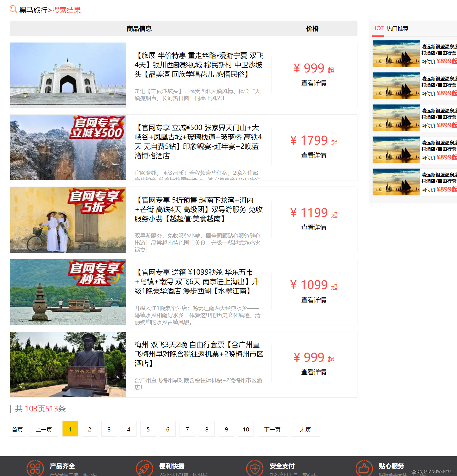Open the 华东五市 官网专享秒杀 image
Screen dimensions: 457x476
coord(68,292)
